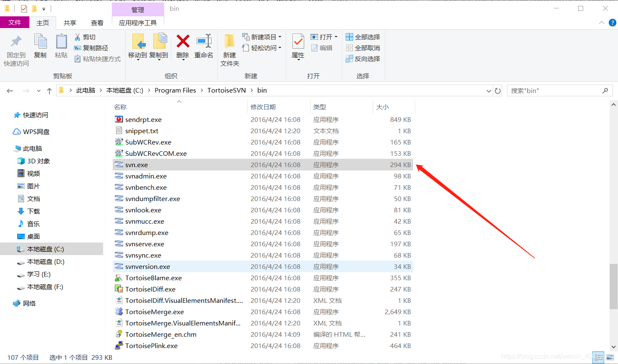Click the Copy path button

[91, 48]
